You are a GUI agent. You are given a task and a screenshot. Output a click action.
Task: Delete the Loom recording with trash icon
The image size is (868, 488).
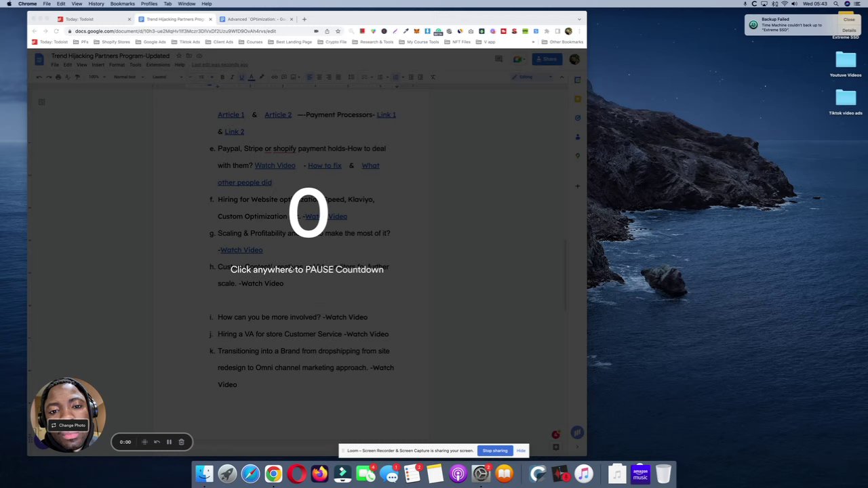tap(181, 442)
